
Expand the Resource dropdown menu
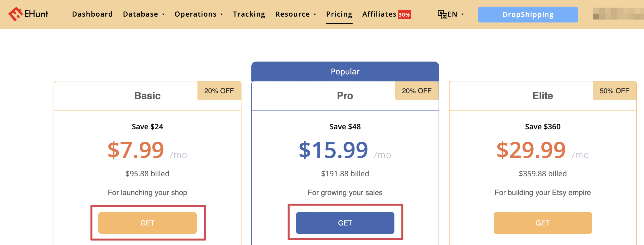click(x=296, y=14)
